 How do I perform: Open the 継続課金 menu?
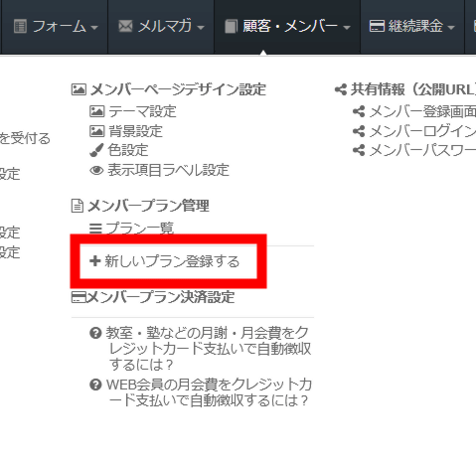click(412, 27)
